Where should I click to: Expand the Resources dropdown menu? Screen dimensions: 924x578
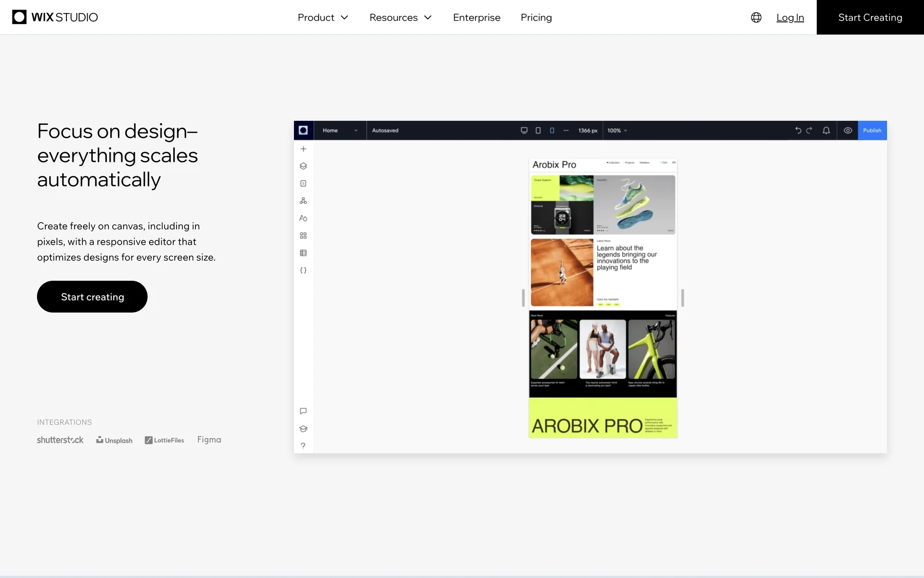[x=400, y=17]
